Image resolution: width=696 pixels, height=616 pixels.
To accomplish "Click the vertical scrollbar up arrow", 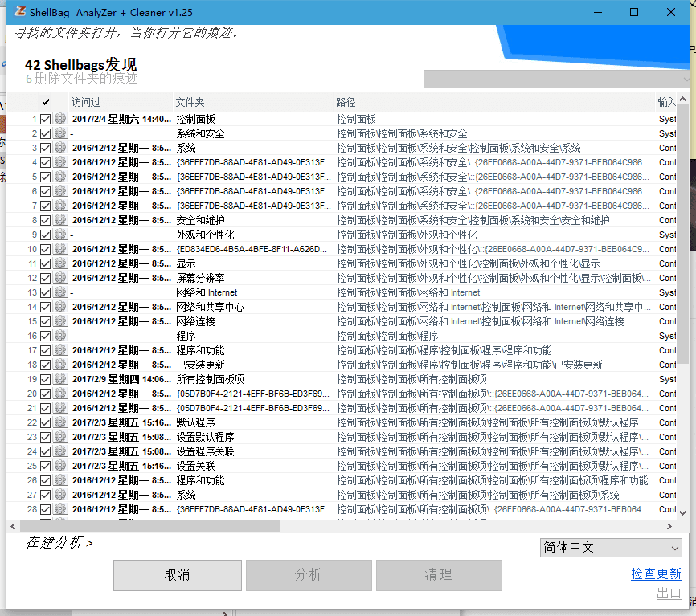I will (682, 100).
